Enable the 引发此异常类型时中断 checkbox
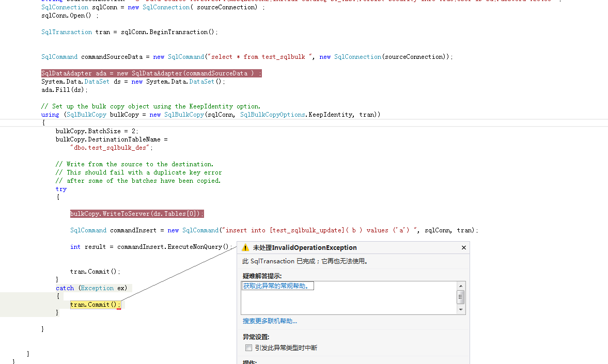 [248, 347]
